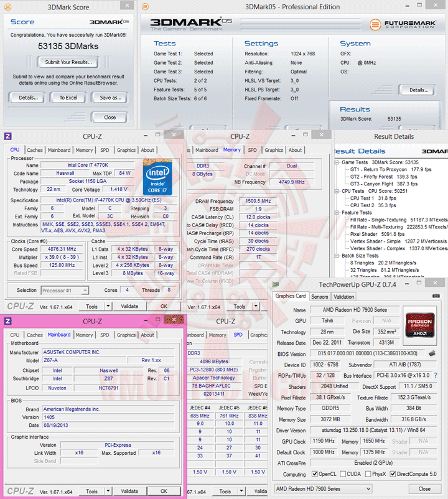Viewport: 448px width, 499px height.
Task: Open Tools dropdown arrow in Memory CPU-Z window
Action: [x=256, y=306]
